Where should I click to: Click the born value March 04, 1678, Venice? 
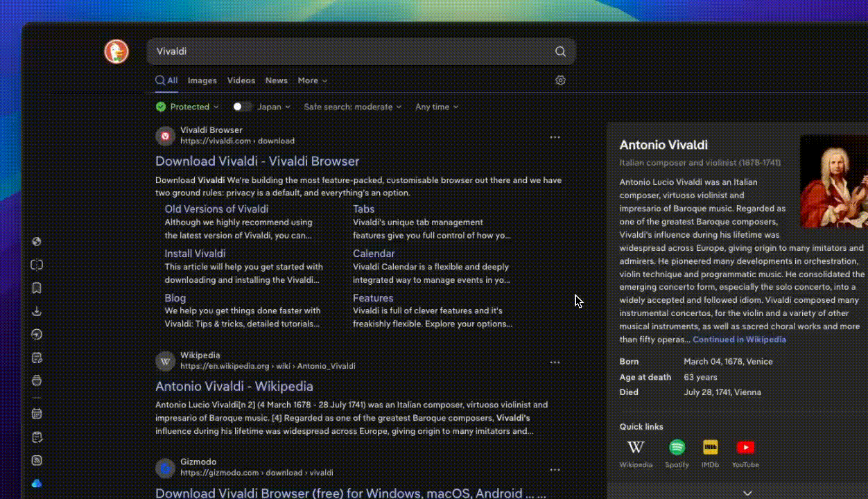[728, 362]
